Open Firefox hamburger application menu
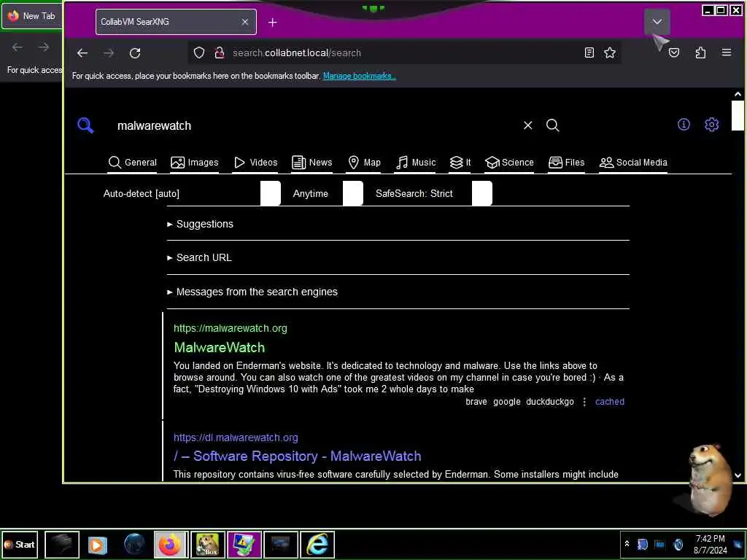The width and height of the screenshot is (747, 560). point(726,52)
